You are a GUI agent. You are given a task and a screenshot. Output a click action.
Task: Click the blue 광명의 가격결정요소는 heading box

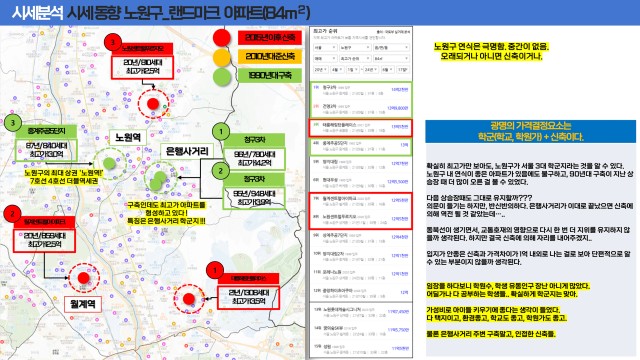(x=530, y=131)
